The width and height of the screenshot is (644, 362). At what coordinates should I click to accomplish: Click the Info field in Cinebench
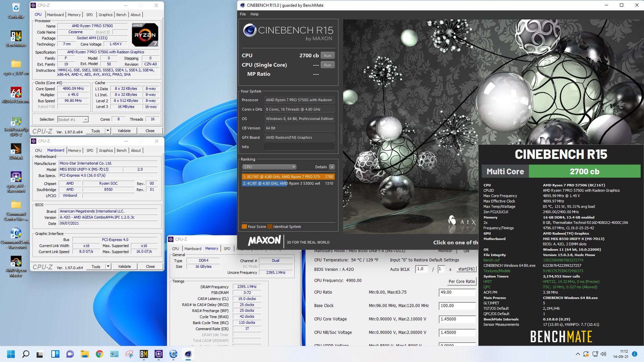[299, 147]
